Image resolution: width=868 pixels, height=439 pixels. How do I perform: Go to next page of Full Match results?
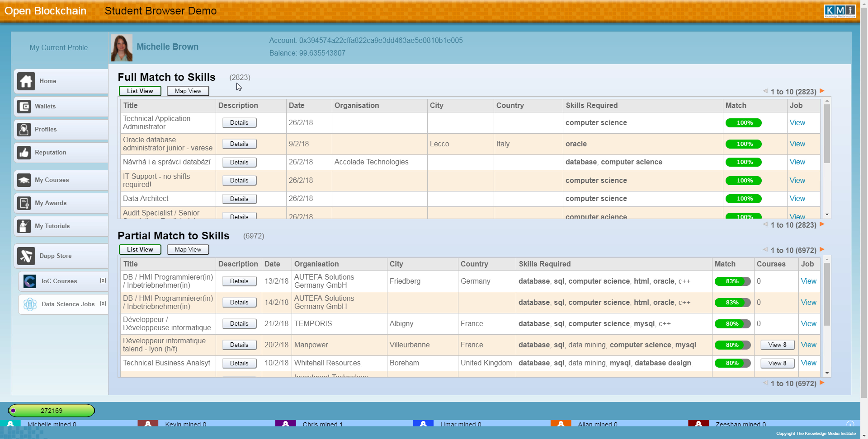point(822,91)
